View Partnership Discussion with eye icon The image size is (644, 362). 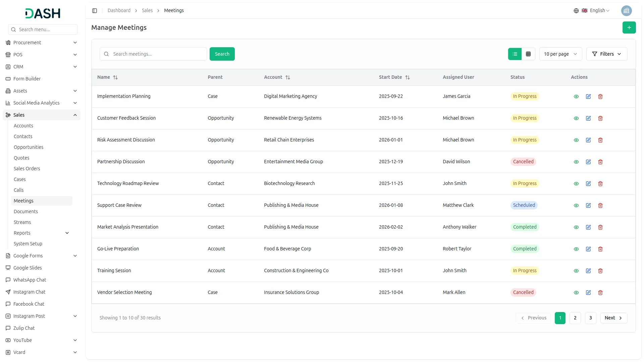tap(576, 162)
